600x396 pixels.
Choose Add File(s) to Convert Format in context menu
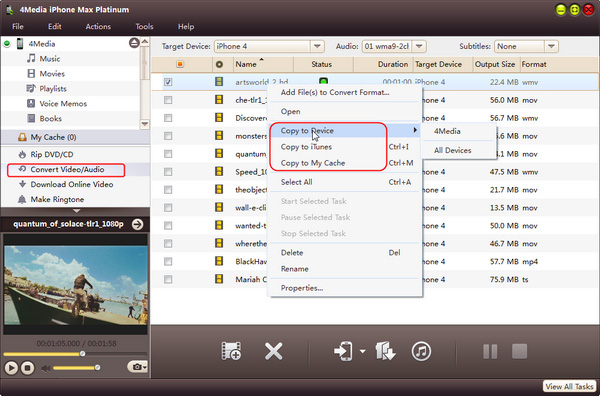[344, 92]
